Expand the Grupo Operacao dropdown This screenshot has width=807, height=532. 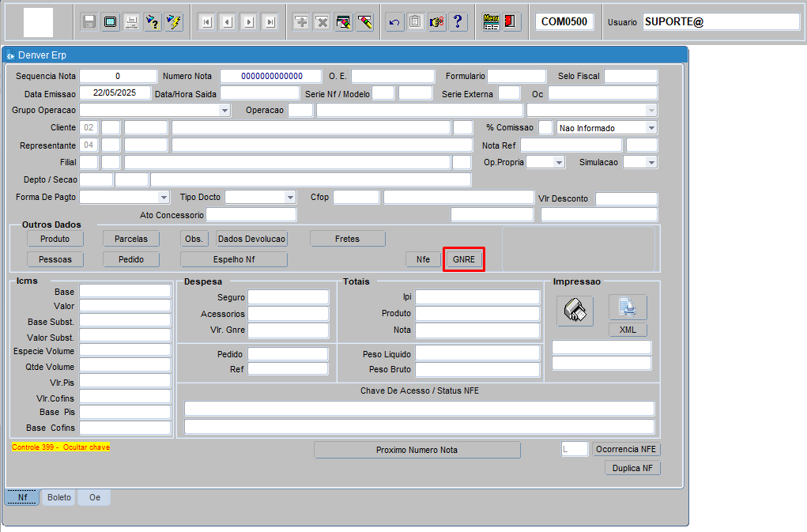point(224,111)
